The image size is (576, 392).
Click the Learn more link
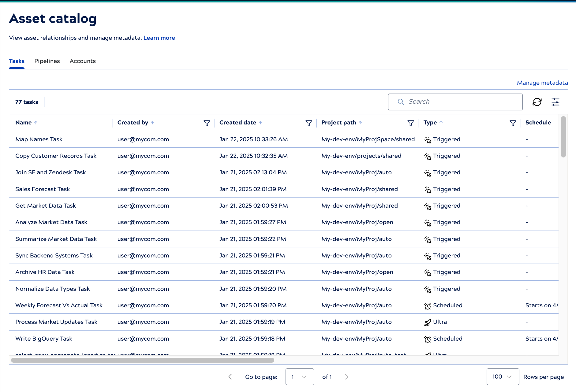[159, 38]
